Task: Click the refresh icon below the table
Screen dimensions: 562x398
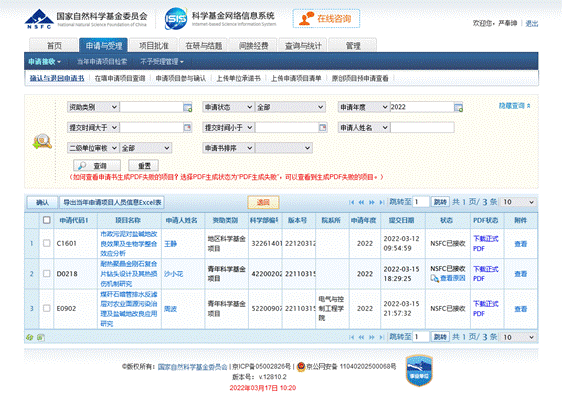Action: point(30,337)
